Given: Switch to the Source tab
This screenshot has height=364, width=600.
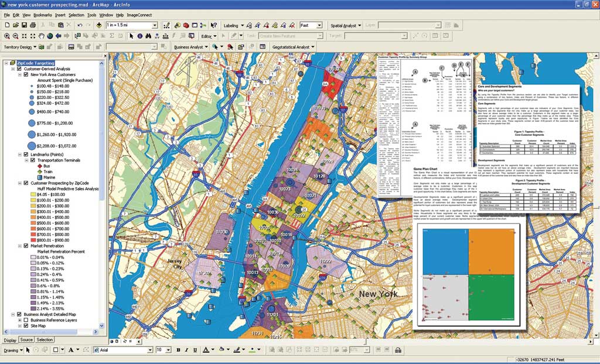Looking at the screenshot, I should pyautogui.click(x=26, y=339).
